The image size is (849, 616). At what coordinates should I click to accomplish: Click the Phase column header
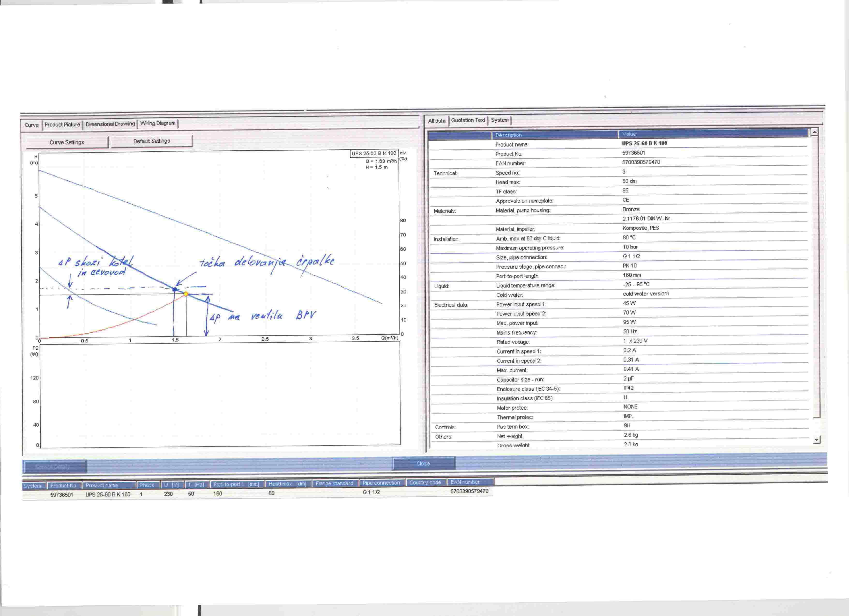pyautogui.click(x=148, y=485)
